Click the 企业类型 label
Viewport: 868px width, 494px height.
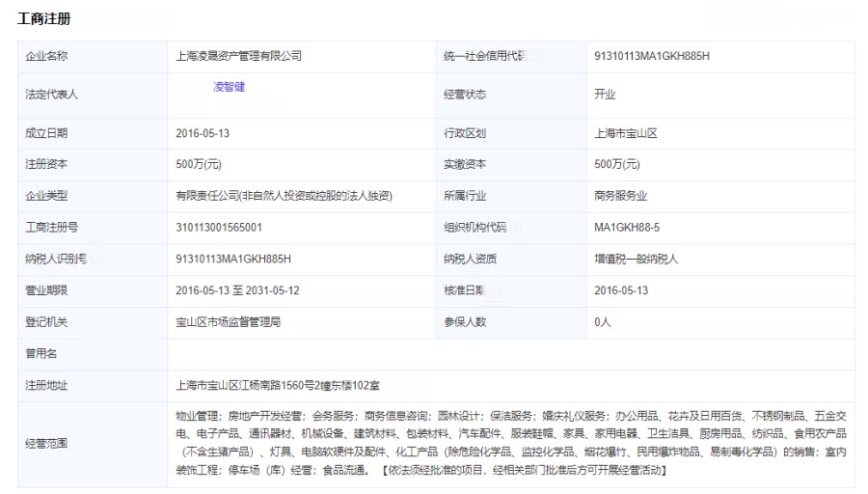(x=46, y=196)
